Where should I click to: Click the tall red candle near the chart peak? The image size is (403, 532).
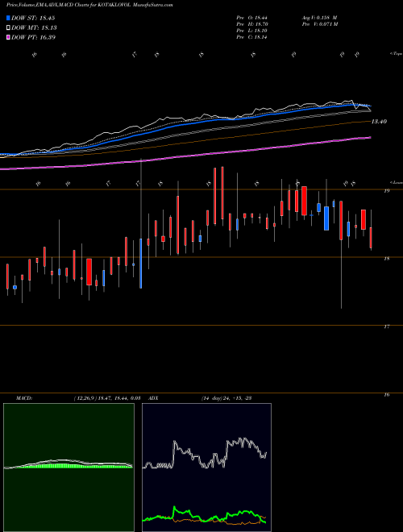pyautogui.click(x=222, y=193)
